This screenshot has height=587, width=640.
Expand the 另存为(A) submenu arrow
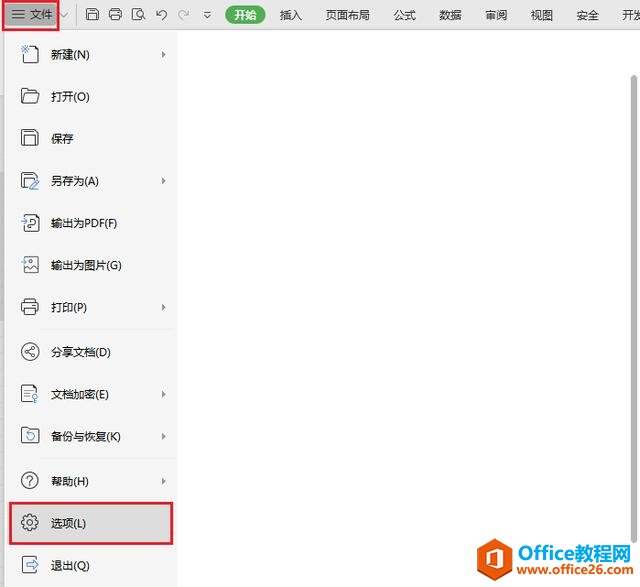pyautogui.click(x=163, y=181)
